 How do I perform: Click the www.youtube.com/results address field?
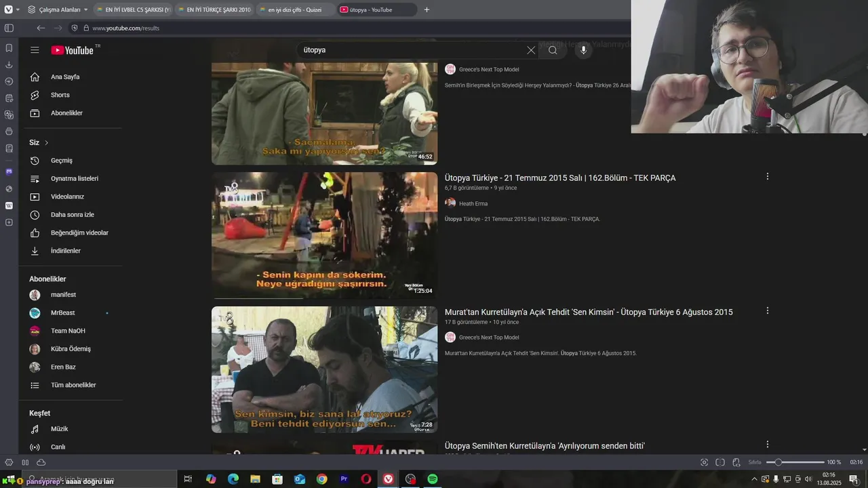[126, 28]
